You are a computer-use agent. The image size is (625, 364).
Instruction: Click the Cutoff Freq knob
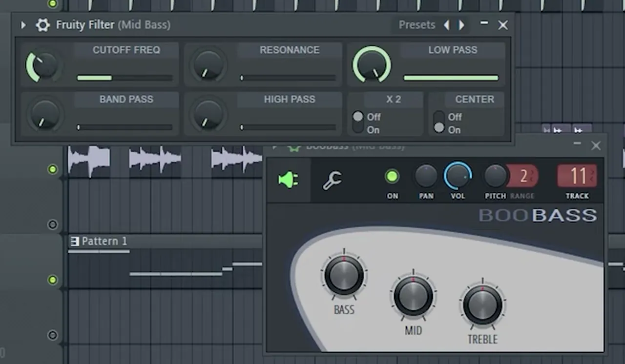click(44, 65)
